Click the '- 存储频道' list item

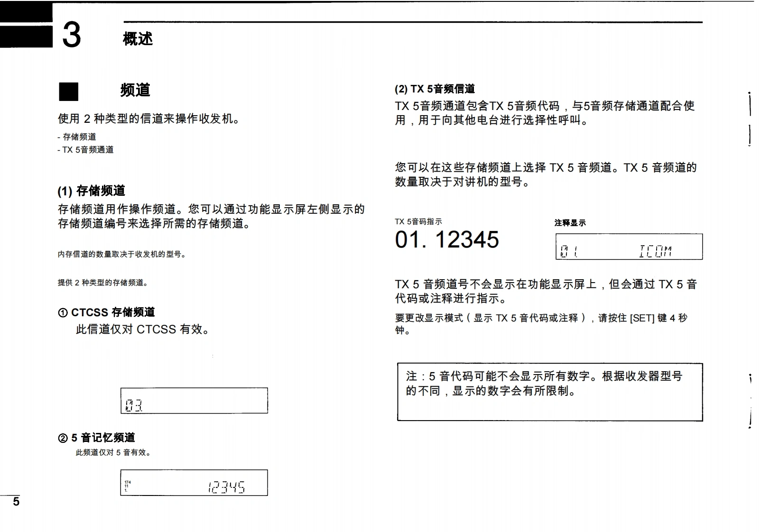pyautogui.click(x=77, y=137)
